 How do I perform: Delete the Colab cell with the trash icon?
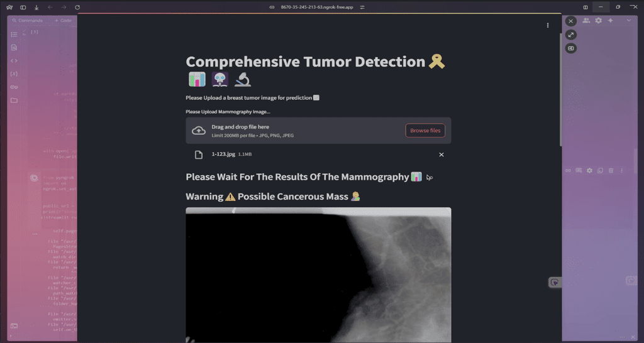pyautogui.click(x=611, y=171)
